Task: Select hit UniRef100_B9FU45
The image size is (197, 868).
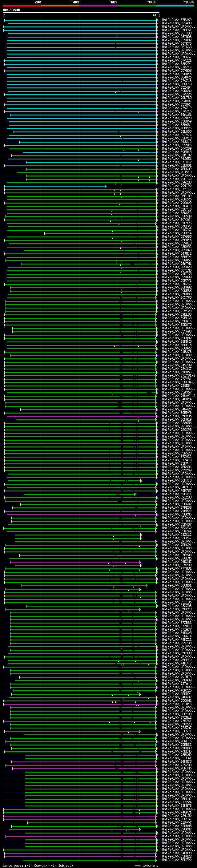Action: pos(176,152)
